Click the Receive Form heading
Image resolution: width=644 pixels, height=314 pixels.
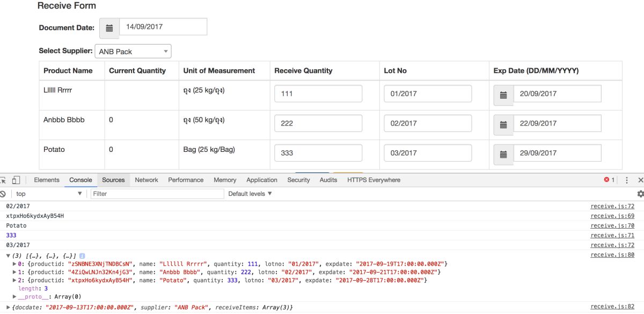(x=67, y=6)
